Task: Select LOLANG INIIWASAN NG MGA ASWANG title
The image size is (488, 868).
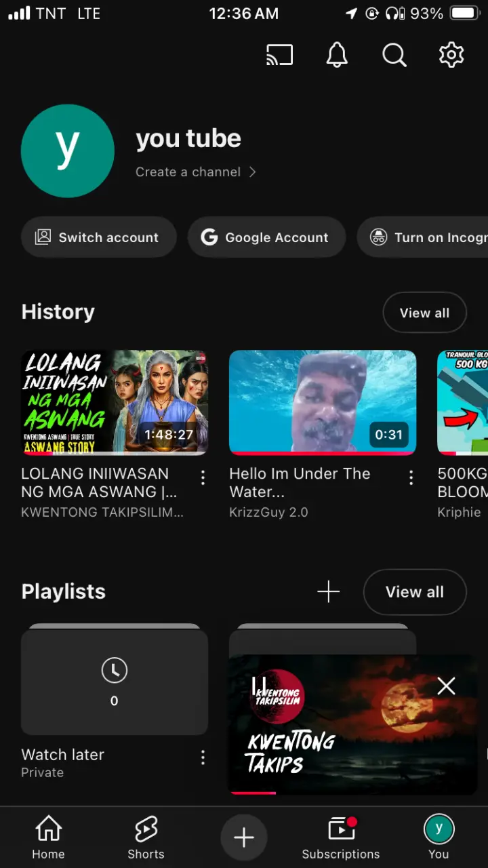Action: (99, 482)
